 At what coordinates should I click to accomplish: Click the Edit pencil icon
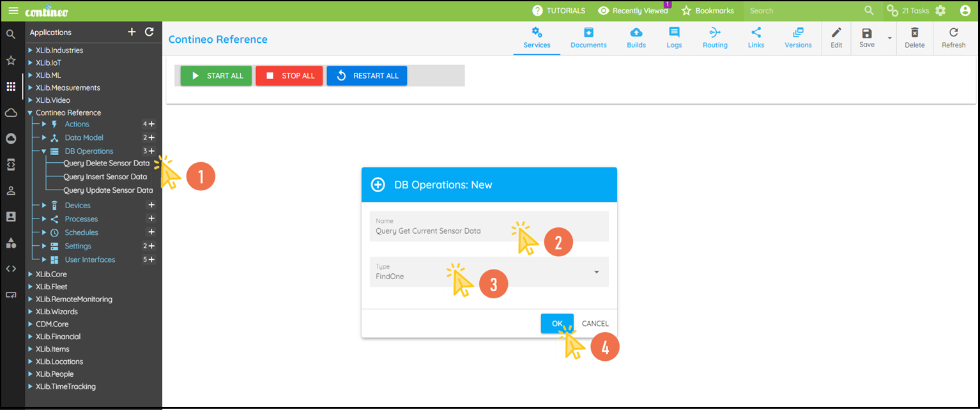tap(836, 33)
